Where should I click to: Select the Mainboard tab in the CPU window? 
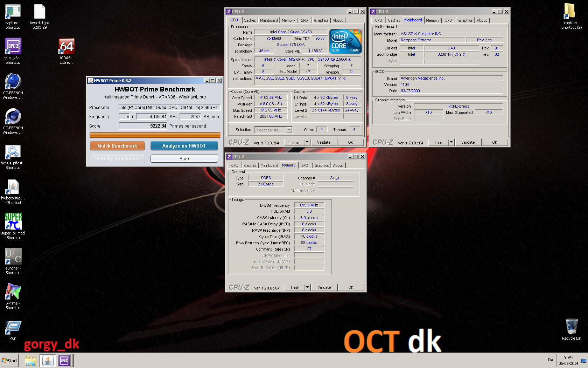[x=269, y=20]
